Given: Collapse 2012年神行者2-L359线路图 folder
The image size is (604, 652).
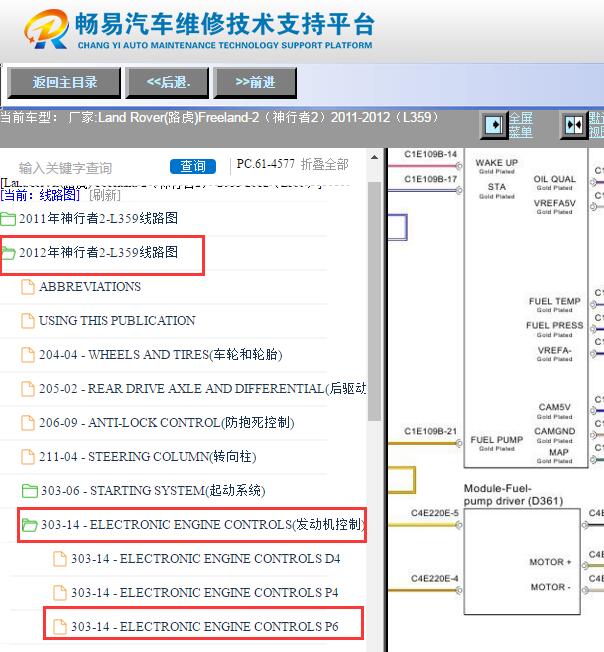Looking at the screenshot, I should [99, 252].
